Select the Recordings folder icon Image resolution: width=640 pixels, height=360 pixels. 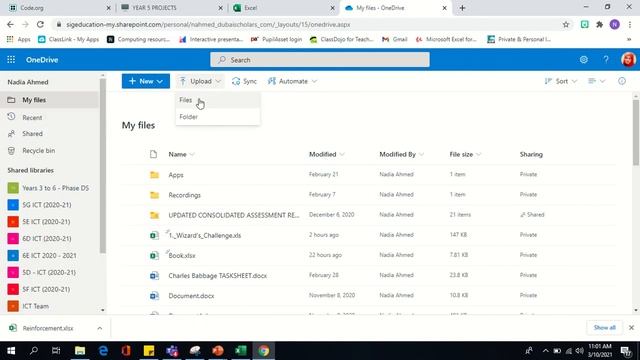click(154, 195)
